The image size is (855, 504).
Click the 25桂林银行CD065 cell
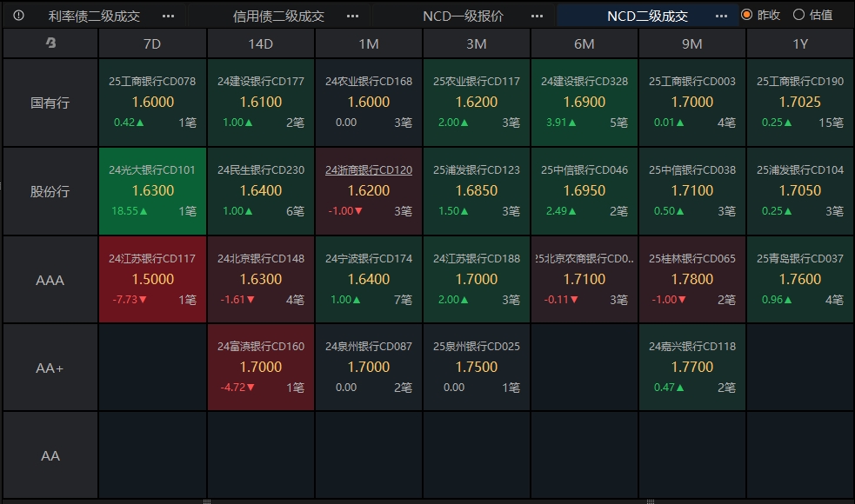[x=692, y=280]
